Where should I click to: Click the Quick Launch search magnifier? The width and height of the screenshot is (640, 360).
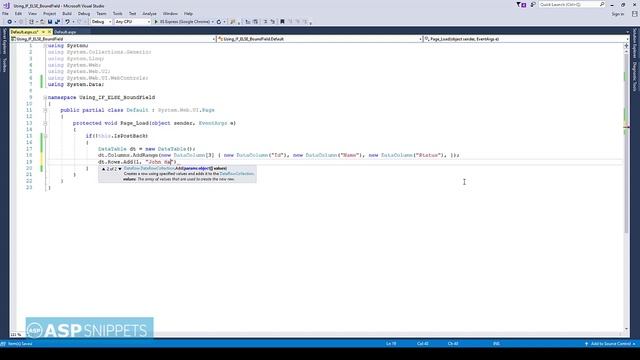tap(602, 4)
